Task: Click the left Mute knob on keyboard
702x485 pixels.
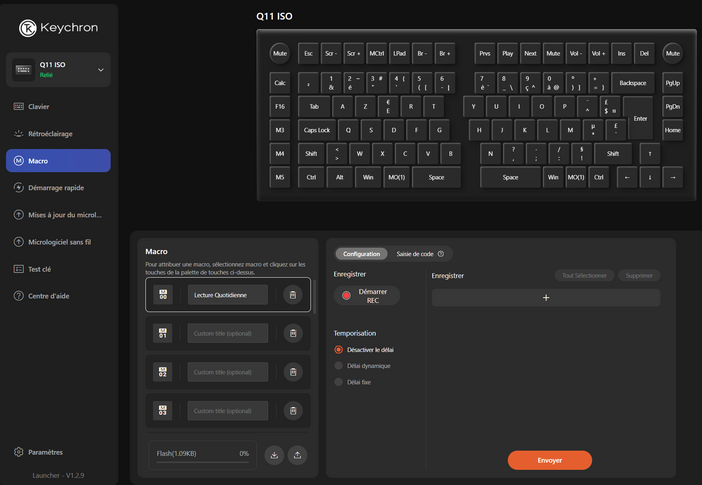Action: tap(280, 53)
